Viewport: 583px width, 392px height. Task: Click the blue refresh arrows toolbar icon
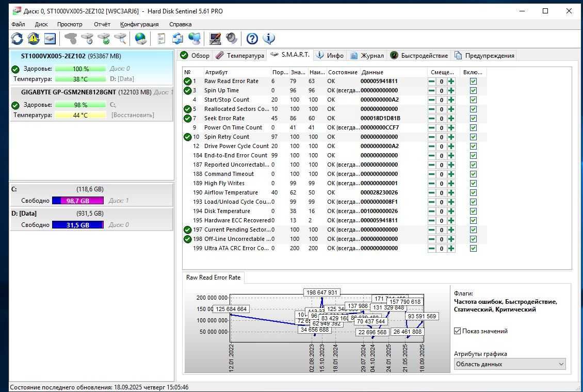pos(17,38)
